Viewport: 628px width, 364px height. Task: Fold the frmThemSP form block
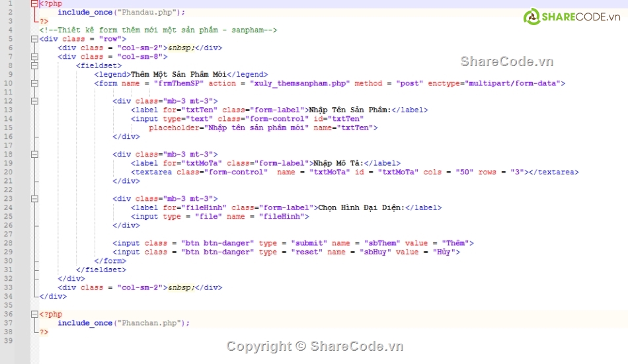(34, 83)
